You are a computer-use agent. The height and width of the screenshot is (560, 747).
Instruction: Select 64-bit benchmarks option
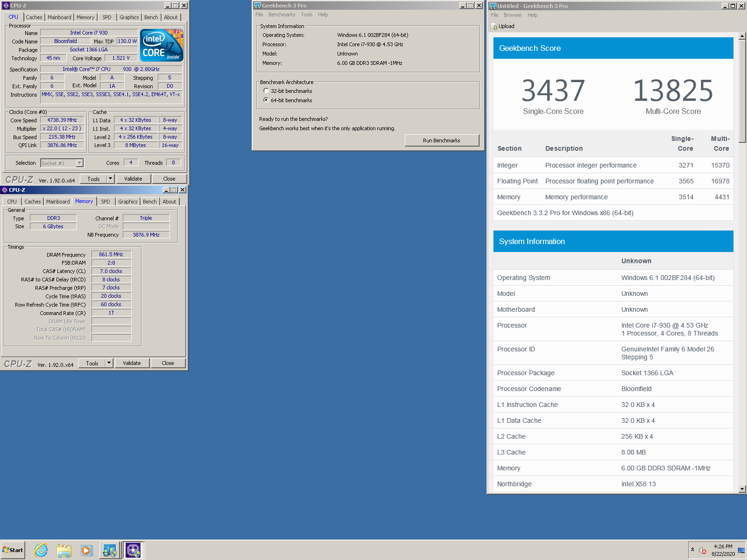click(x=266, y=100)
